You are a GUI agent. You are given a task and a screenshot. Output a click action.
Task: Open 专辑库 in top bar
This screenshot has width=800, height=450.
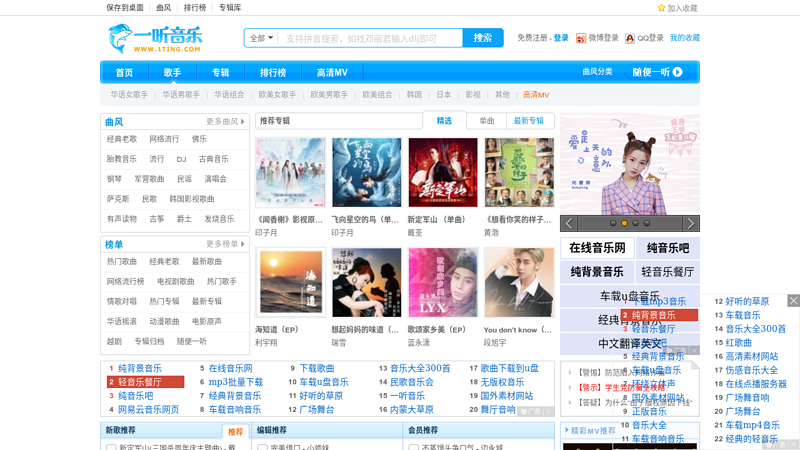point(230,8)
